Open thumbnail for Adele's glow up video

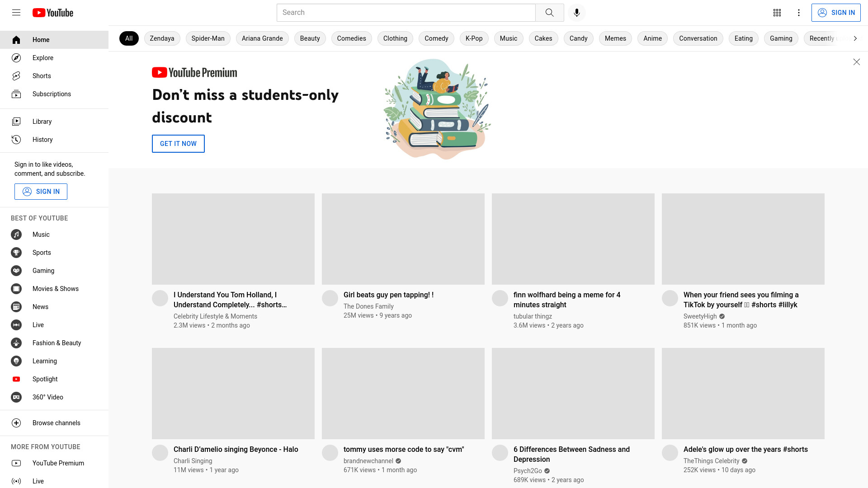[x=743, y=394]
